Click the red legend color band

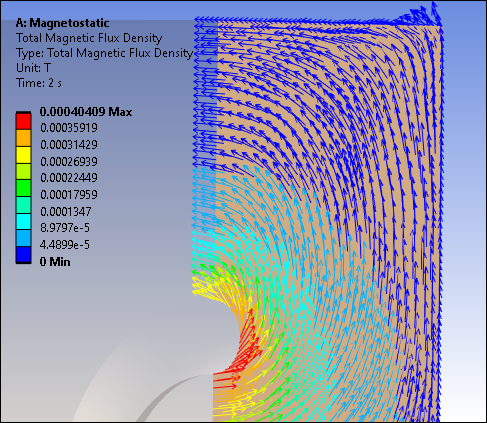coord(23,121)
